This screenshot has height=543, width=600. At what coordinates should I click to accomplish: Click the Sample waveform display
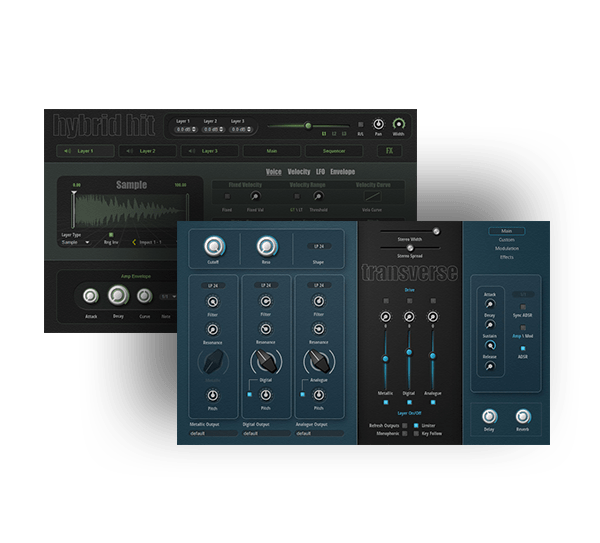click(128, 210)
